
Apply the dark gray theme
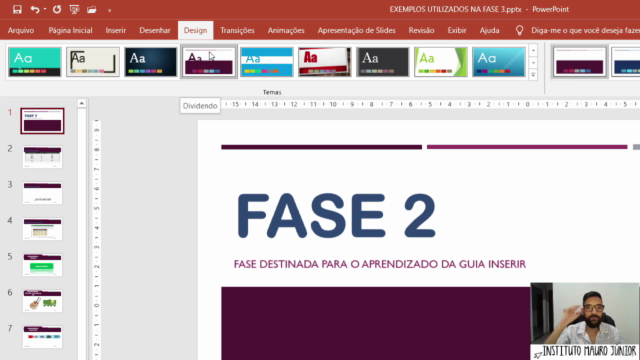pyautogui.click(x=382, y=62)
